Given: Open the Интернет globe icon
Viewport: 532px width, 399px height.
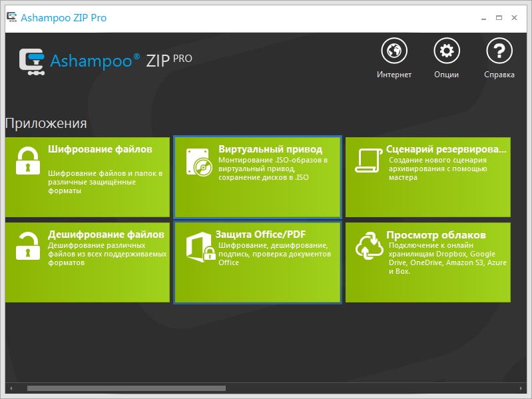Looking at the screenshot, I should (x=394, y=51).
